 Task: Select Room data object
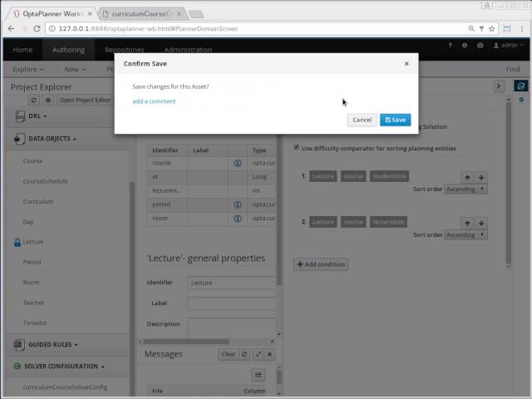point(32,283)
